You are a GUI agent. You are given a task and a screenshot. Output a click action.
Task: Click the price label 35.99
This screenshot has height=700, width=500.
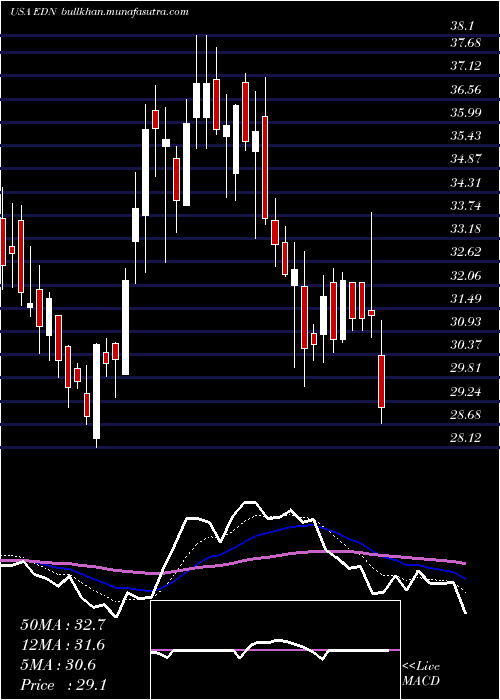click(466, 112)
